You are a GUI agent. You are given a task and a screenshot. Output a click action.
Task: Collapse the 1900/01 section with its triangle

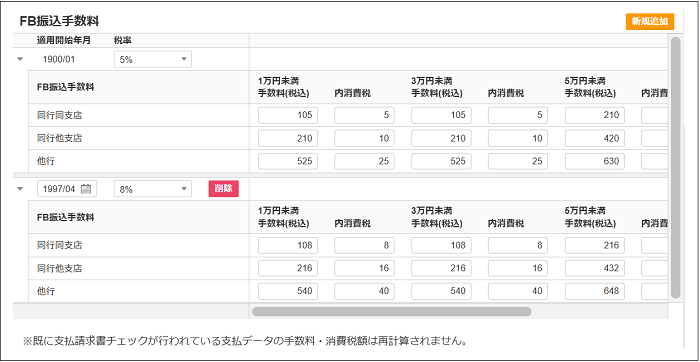click(x=20, y=59)
